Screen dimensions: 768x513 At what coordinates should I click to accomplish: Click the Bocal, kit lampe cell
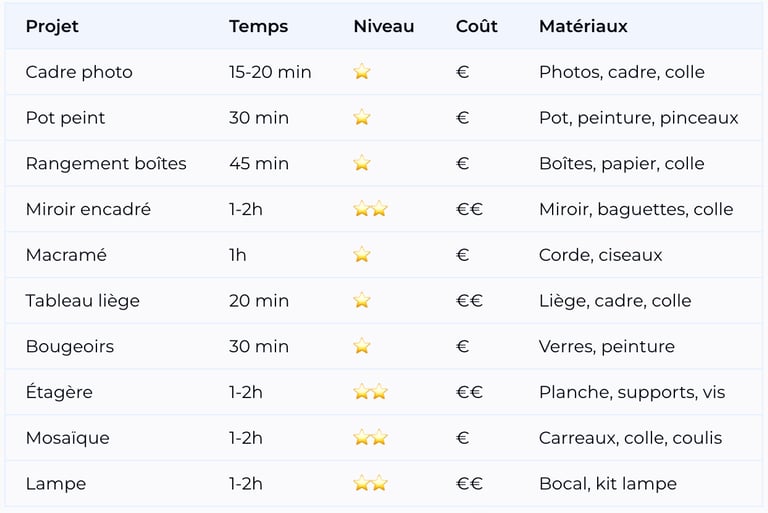click(x=607, y=484)
